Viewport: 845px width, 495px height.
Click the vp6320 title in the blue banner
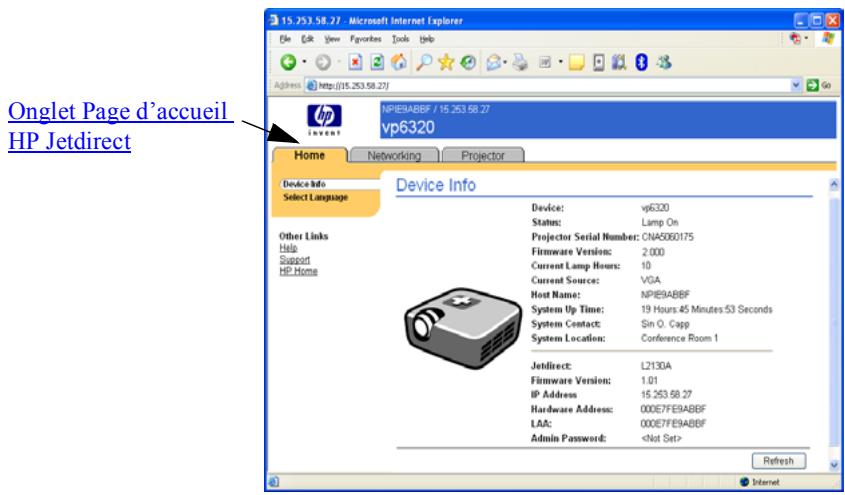(408, 128)
